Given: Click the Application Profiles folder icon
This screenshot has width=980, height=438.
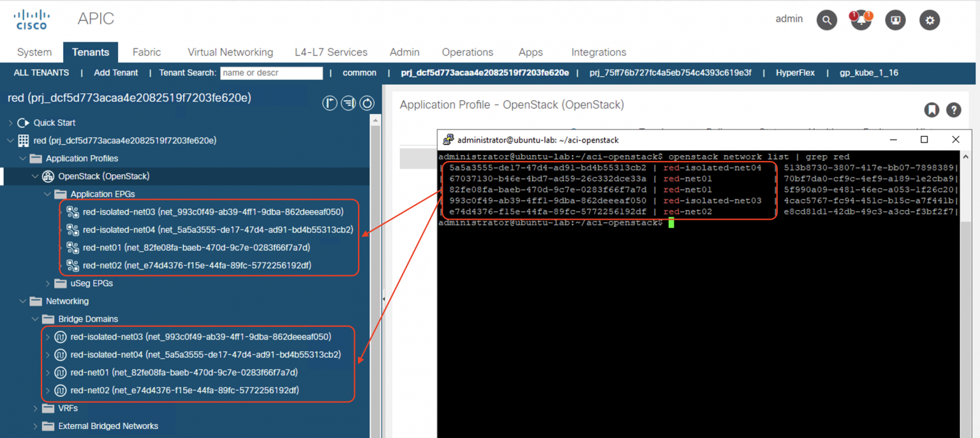Looking at the screenshot, I should click(x=36, y=158).
